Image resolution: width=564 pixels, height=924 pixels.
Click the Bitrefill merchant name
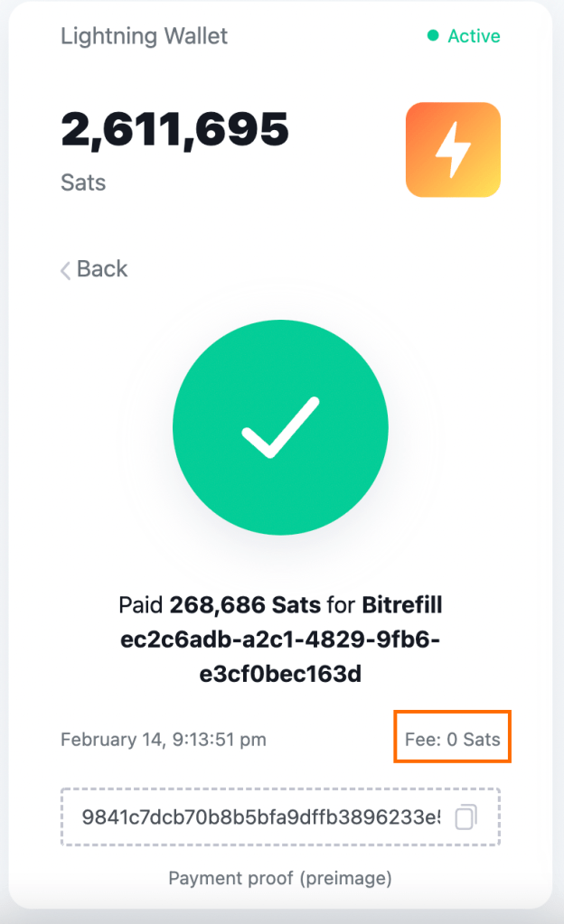coord(402,604)
